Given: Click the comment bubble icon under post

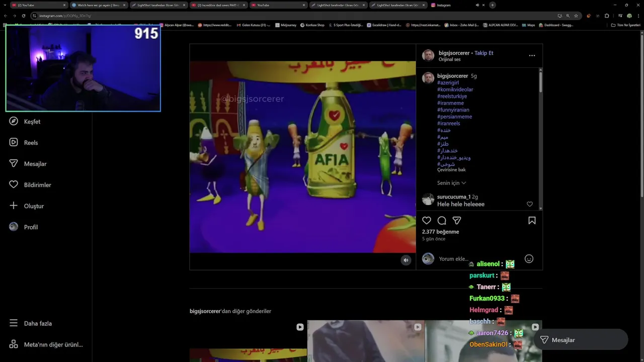Looking at the screenshot, I should [x=442, y=221].
